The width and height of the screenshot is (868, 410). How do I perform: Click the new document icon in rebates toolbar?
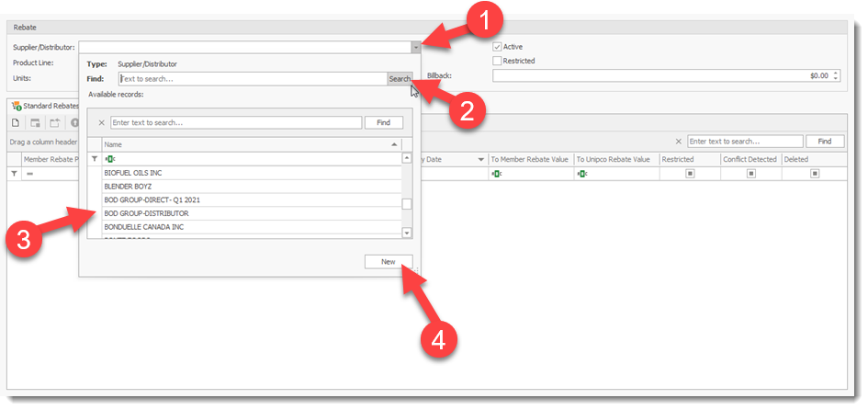click(x=16, y=122)
